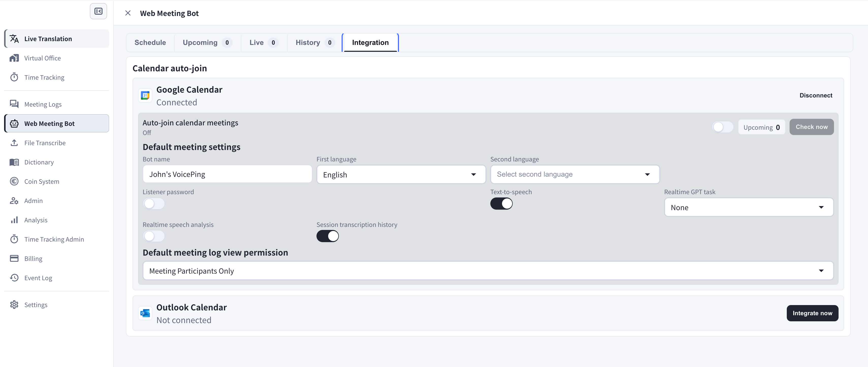Open the First language dropdown
868x367 pixels.
(x=401, y=175)
